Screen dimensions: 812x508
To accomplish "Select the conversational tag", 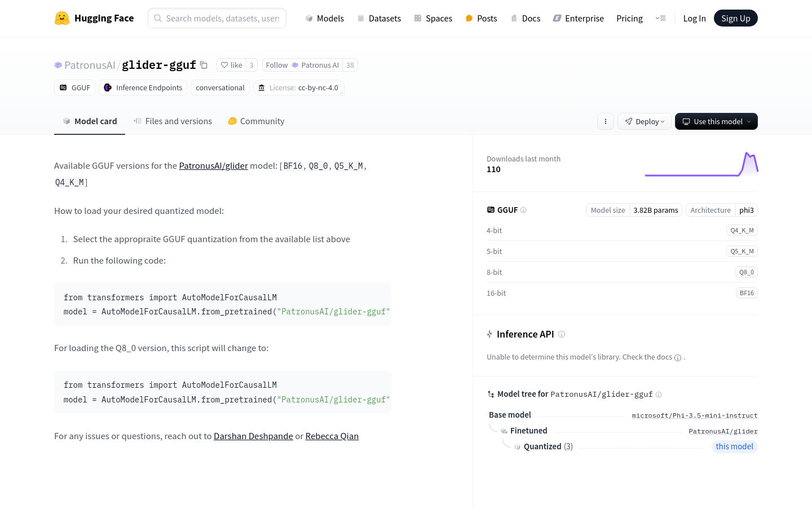I will [x=220, y=87].
